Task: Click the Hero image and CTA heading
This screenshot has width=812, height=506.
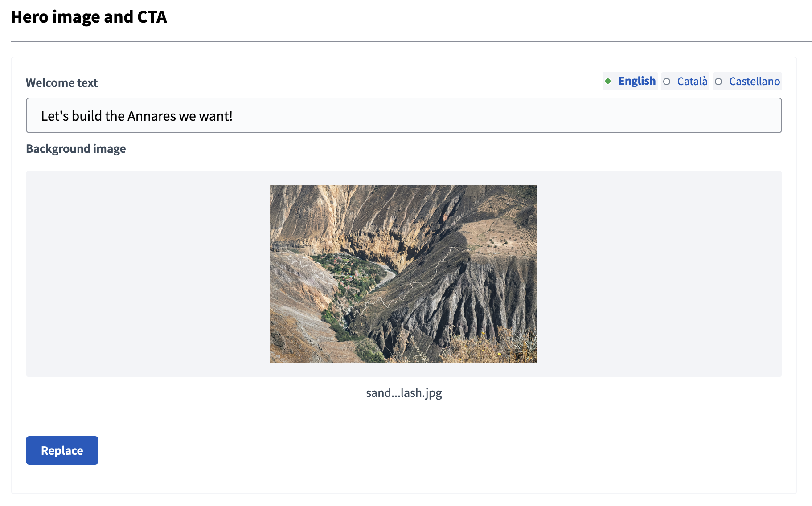Action: 89,17
